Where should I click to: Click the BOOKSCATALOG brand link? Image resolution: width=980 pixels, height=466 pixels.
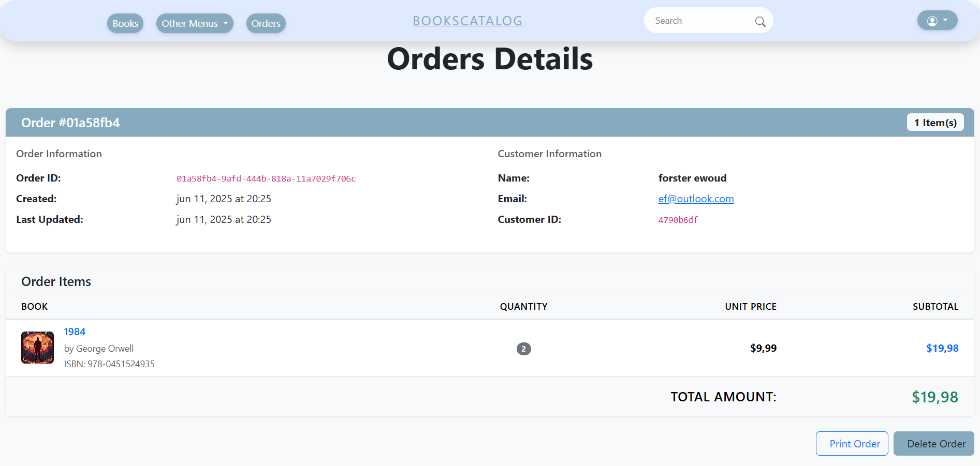[467, 21]
